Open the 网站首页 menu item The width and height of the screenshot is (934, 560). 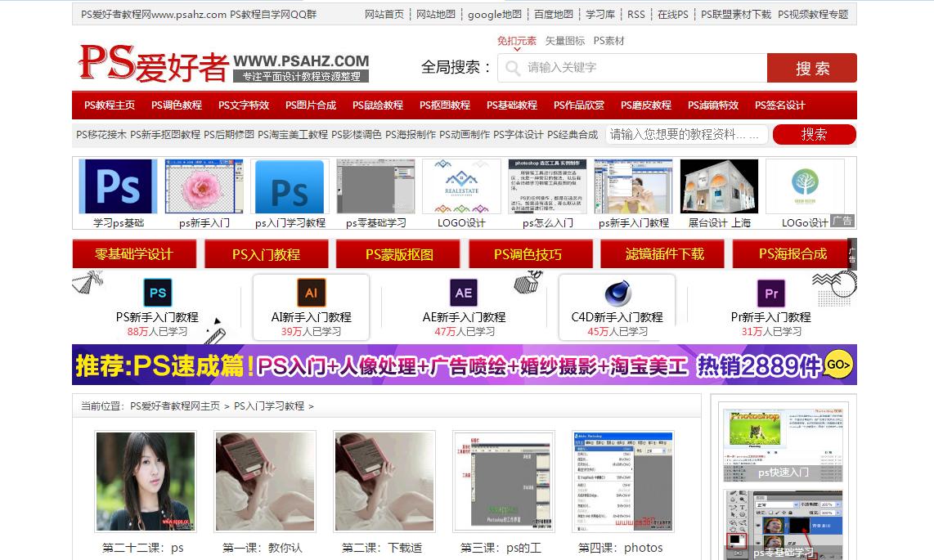(x=384, y=14)
